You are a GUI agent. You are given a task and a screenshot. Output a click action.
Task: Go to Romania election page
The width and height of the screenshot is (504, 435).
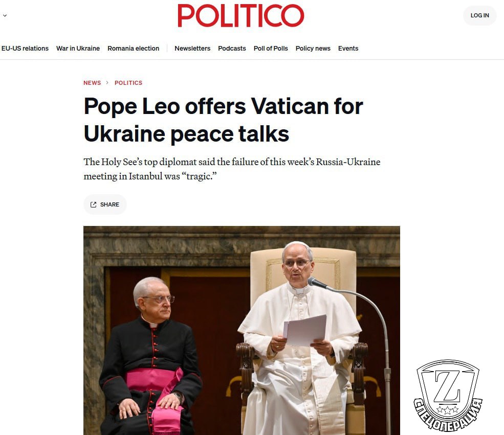coord(133,48)
